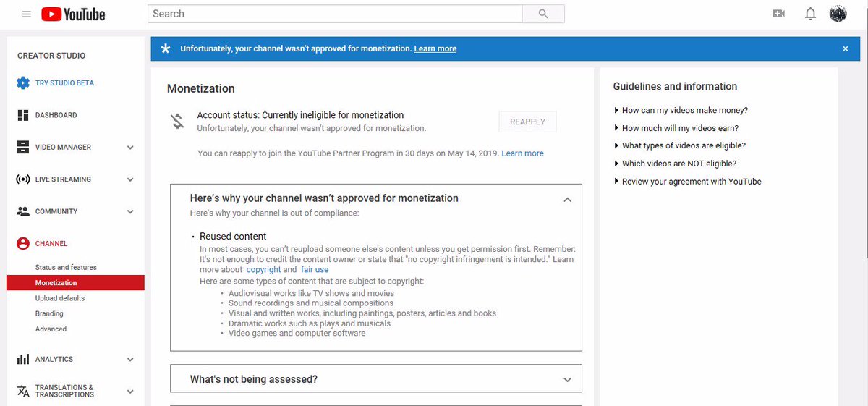
Task: Click the 'Guidelines and information' heading
Action: (675, 86)
